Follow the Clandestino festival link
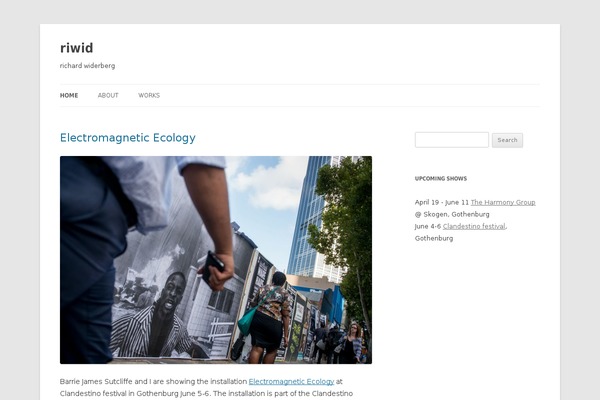Image resolution: width=600 pixels, height=400 pixels. [474, 226]
